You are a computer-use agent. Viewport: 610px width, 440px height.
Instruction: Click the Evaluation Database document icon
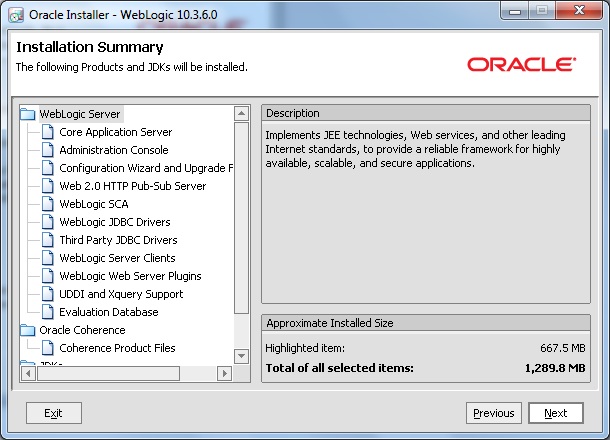47,312
